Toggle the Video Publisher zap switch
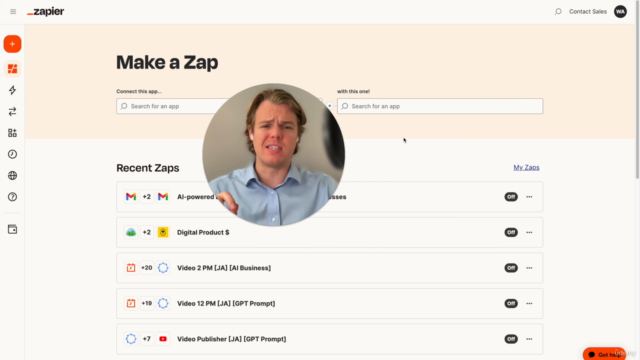The image size is (640, 360). [511, 339]
